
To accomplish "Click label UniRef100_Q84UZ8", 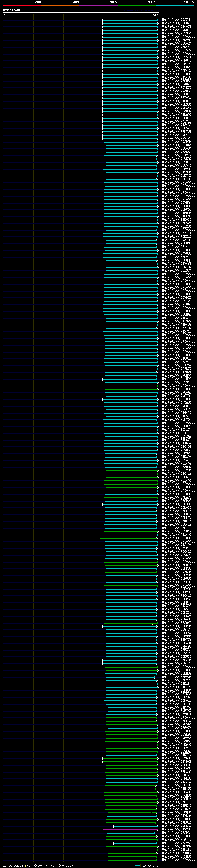I will click(177, 84).
